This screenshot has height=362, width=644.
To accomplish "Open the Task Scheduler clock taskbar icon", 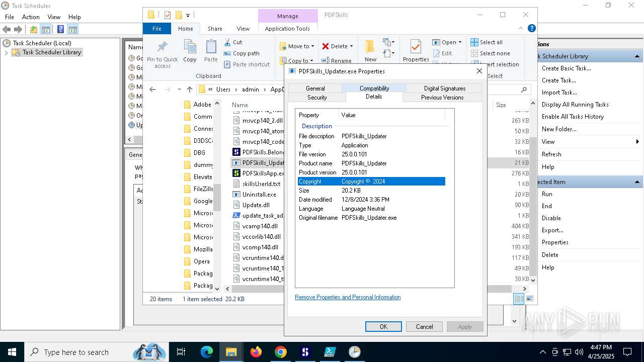I will tap(355, 352).
